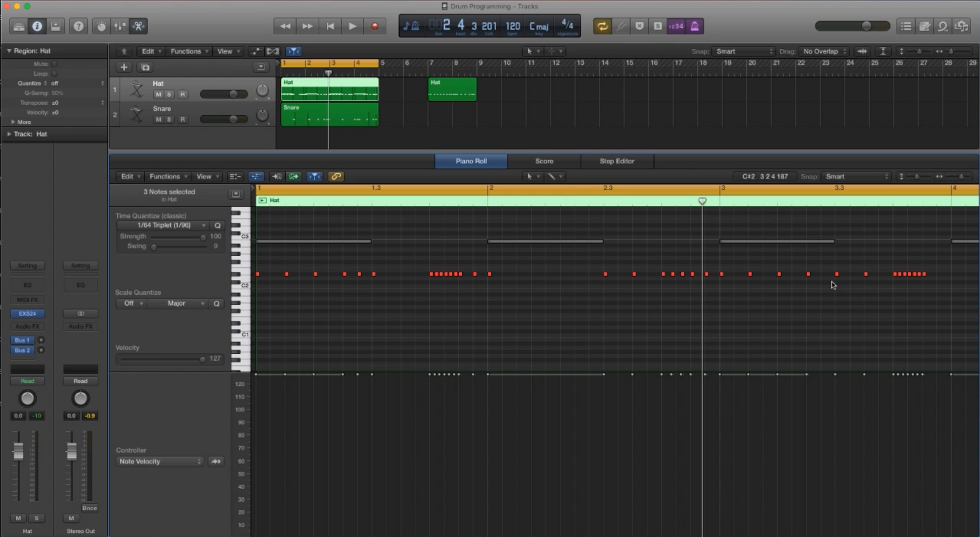Toggle the MIDI link chain icon
Viewport: 980px width, 537px height.
coord(336,177)
